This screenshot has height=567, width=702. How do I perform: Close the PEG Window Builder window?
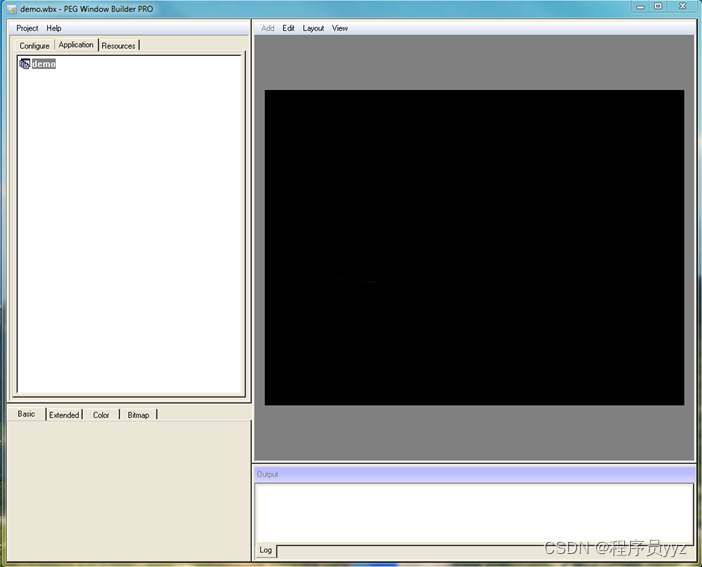coord(683,6)
